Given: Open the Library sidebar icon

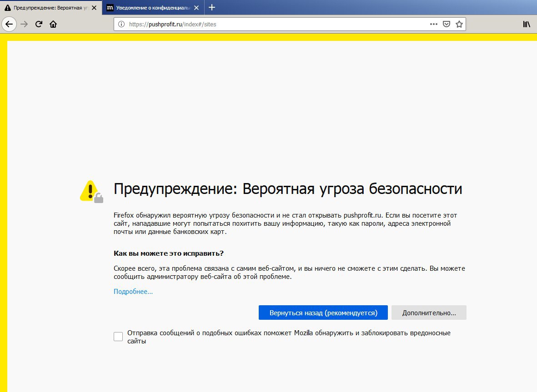Looking at the screenshot, I should (527, 24).
